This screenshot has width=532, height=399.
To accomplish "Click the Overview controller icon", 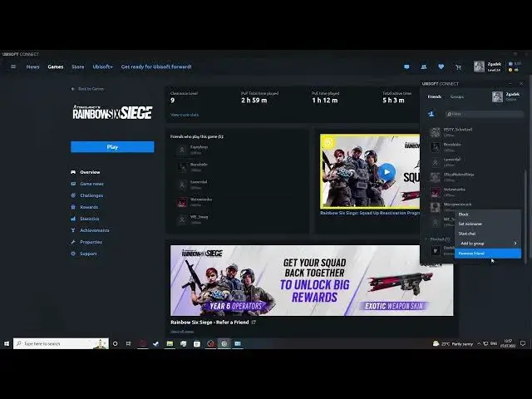I will 73,172.
